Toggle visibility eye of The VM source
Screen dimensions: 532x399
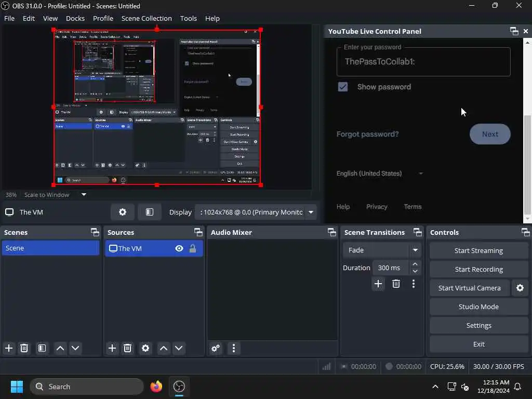tap(179, 248)
